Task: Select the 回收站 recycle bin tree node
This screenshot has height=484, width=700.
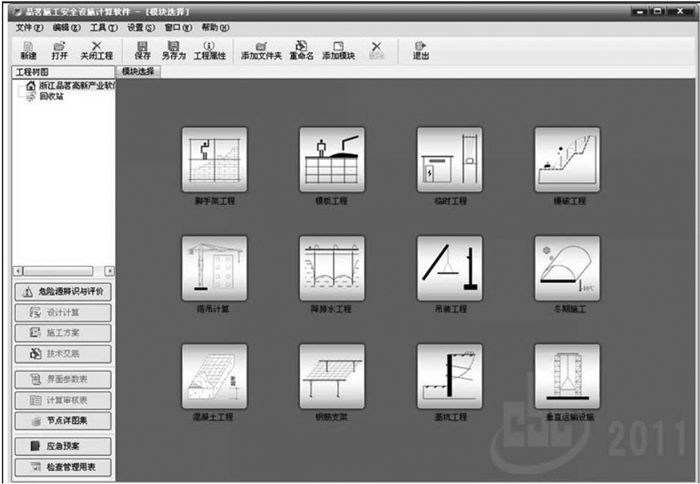Action: [53, 97]
